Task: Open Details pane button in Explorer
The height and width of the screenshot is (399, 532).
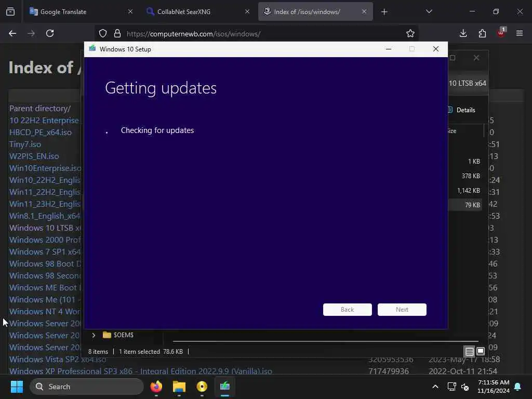Action: point(462,110)
